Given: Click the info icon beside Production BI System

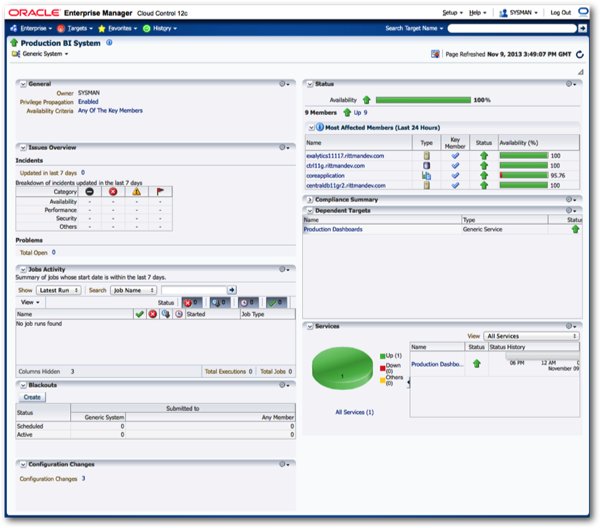Looking at the screenshot, I should pos(109,42).
